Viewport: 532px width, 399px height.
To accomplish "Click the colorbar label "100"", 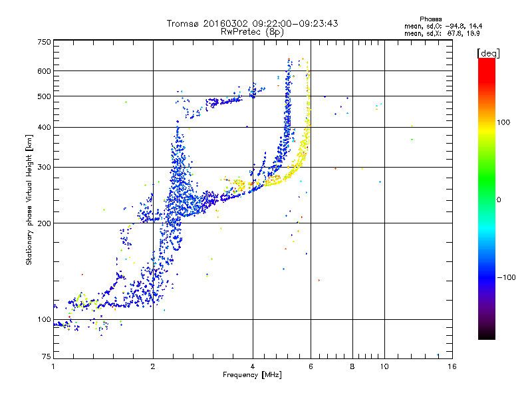I will (x=503, y=122).
